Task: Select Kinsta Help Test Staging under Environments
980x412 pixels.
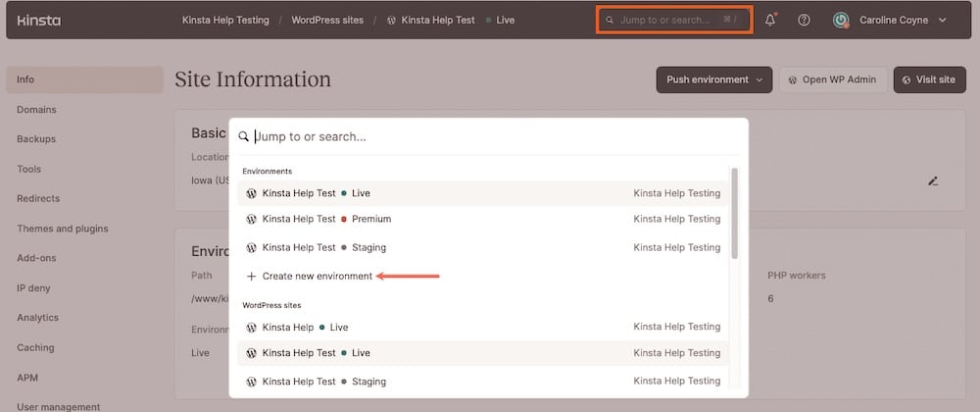Action: coord(482,247)
